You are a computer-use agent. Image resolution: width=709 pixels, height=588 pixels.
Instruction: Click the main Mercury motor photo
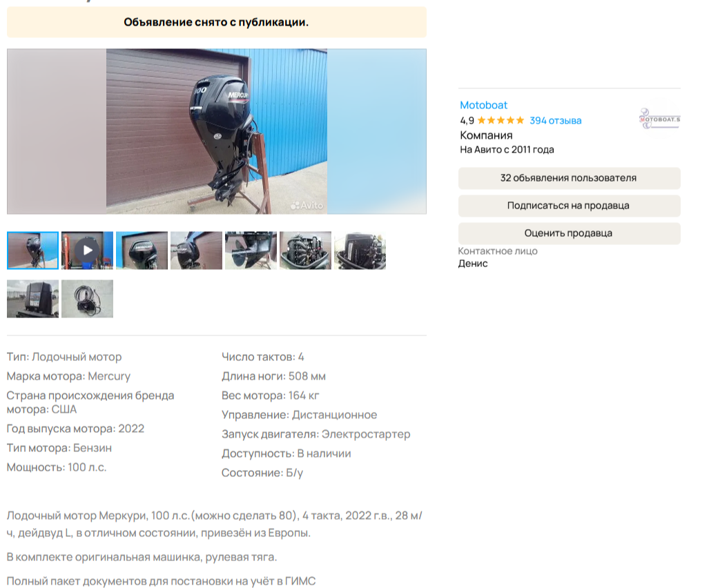(x=217, y=132)
